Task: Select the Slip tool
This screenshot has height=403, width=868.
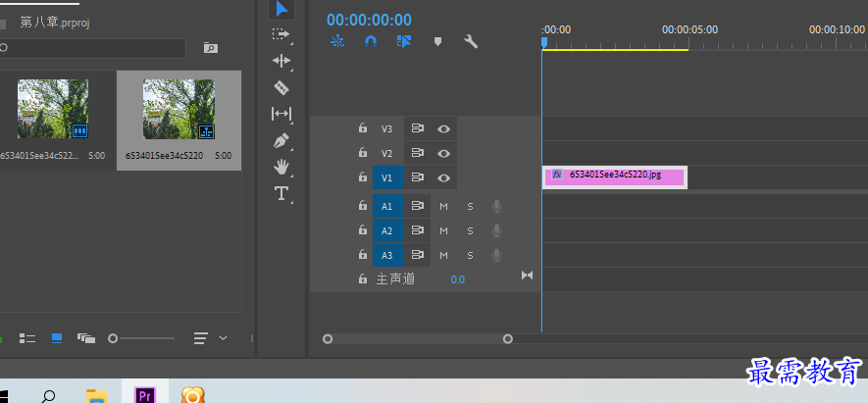Action: pos(281,114)
